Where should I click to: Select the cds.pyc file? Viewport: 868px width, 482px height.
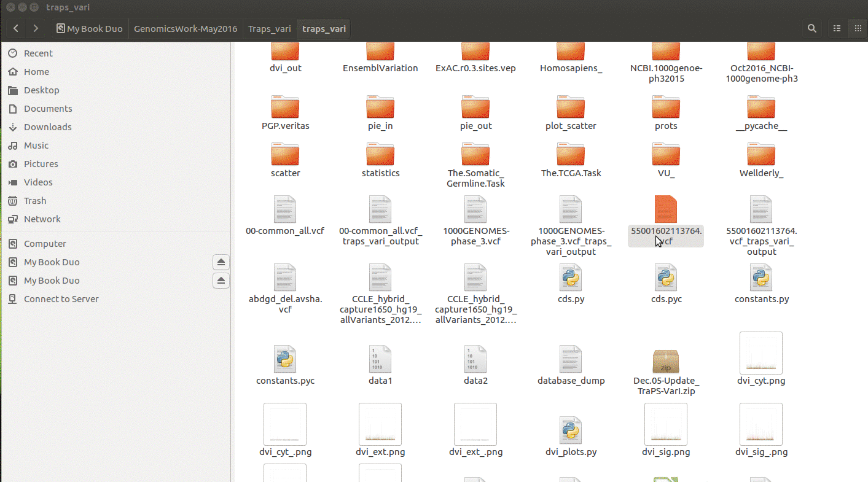coord(666,284)
